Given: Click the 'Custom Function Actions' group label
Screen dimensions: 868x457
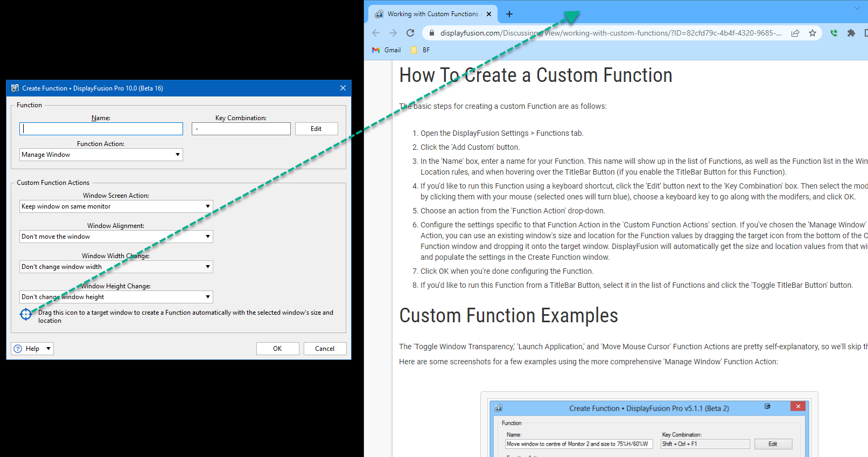Looking at the screenshot, I should click(x=53, y=183).
